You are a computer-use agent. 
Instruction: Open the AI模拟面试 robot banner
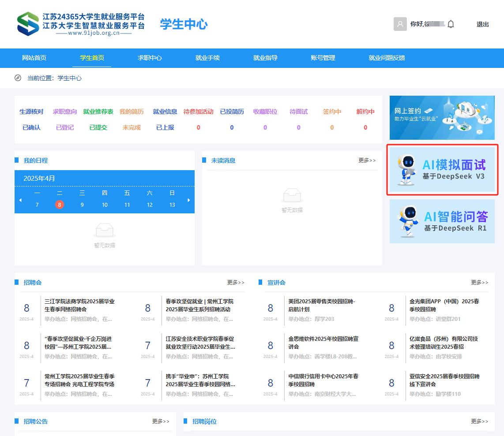[442, 170]
